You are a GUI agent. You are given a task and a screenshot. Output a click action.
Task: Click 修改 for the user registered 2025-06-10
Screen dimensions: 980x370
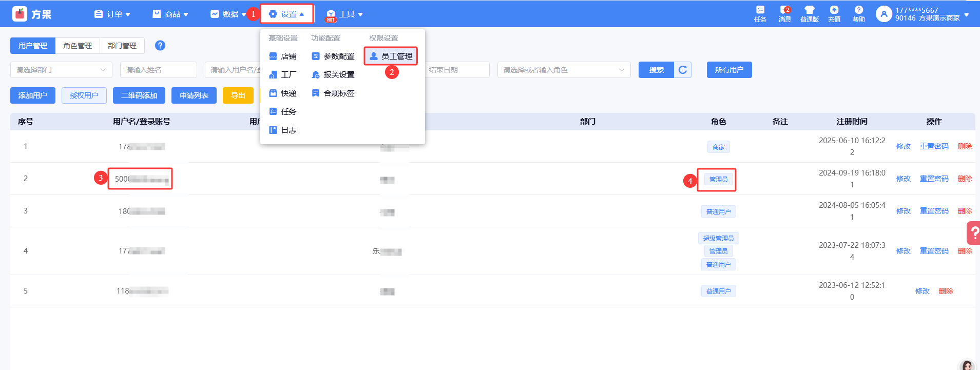[904, 146]
